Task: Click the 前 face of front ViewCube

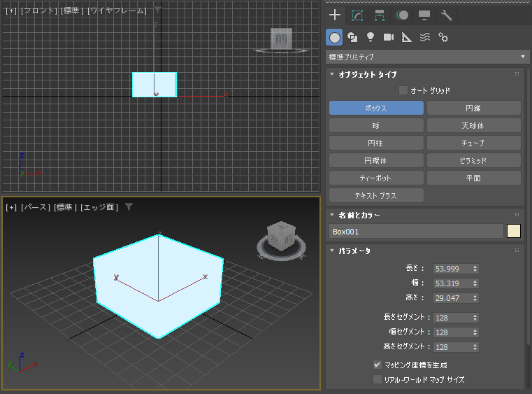Action: [x=281, y=38]
